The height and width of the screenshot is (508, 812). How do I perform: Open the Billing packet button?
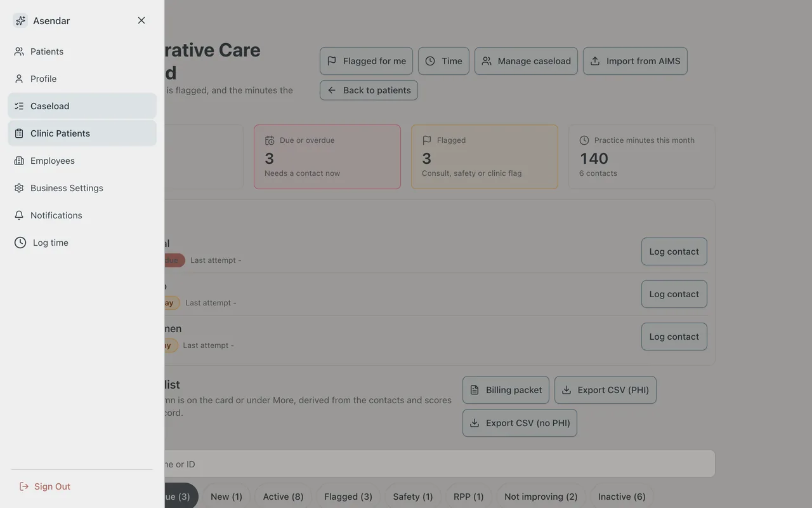(506, 390)
